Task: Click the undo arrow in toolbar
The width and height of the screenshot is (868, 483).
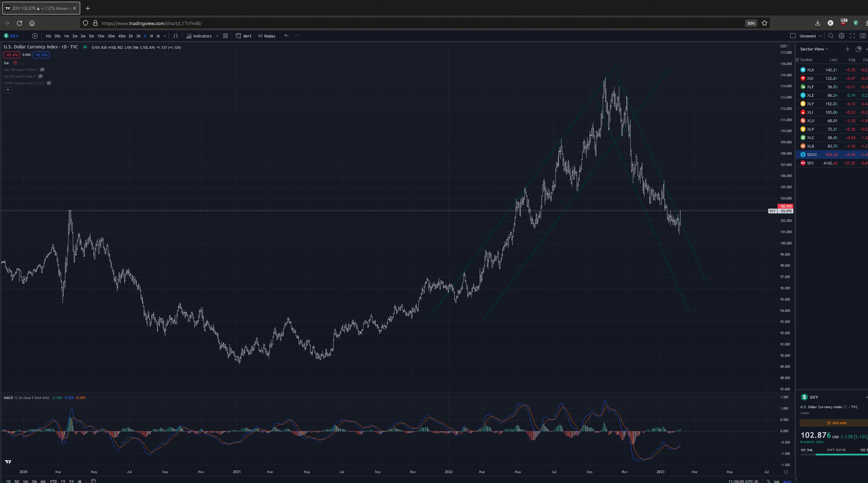Action: pyautogui.click(x=287, y=36)
